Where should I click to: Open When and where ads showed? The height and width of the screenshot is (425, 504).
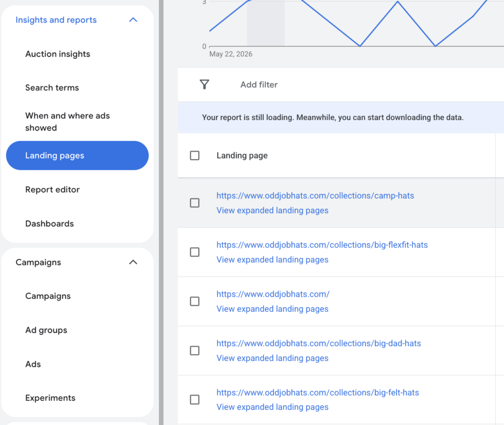click(x=67, y=122)
